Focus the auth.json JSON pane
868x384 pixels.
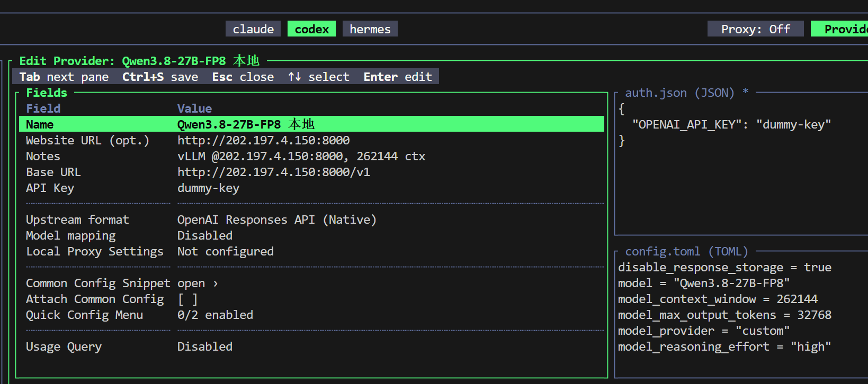click(741, 164)
